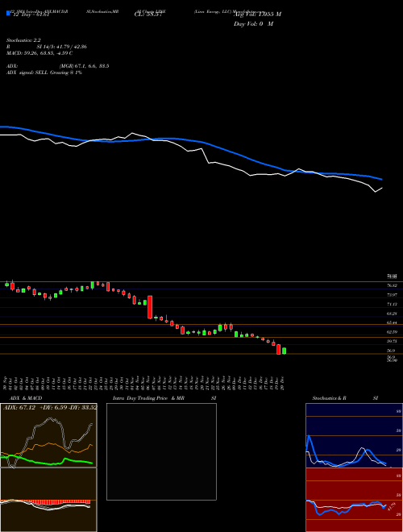
Task: Click the 65.44 price axis label
Action: coord(392,323)
